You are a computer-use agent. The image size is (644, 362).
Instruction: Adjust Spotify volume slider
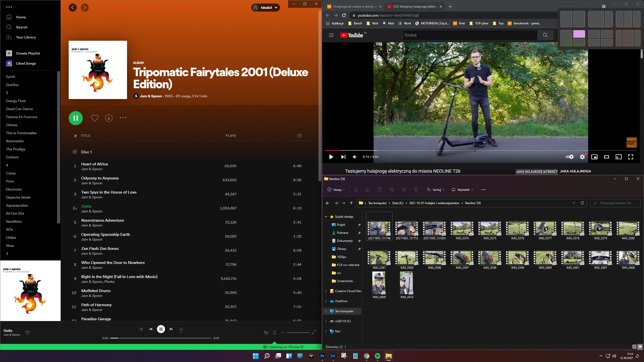tap(298, 333)
